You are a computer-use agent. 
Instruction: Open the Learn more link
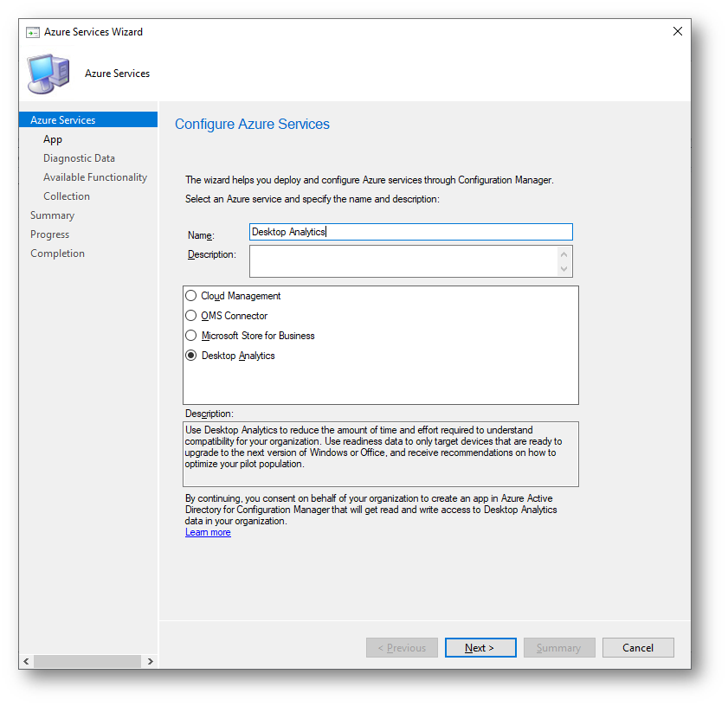[x=208, y=532]
